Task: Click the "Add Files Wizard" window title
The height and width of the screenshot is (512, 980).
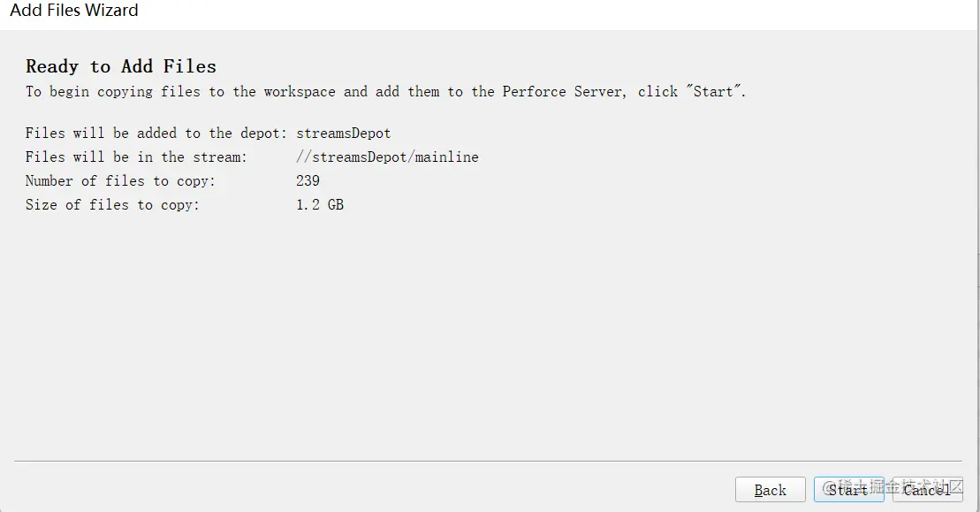Action: click(x=74, y=11)
